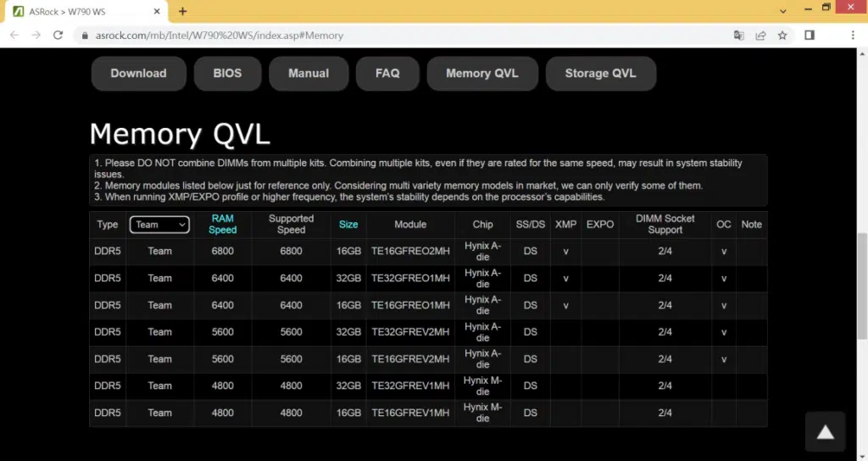Screen dimensions: 868x461
Task: Open new tab with plus icon
Action: pos(182,11)
